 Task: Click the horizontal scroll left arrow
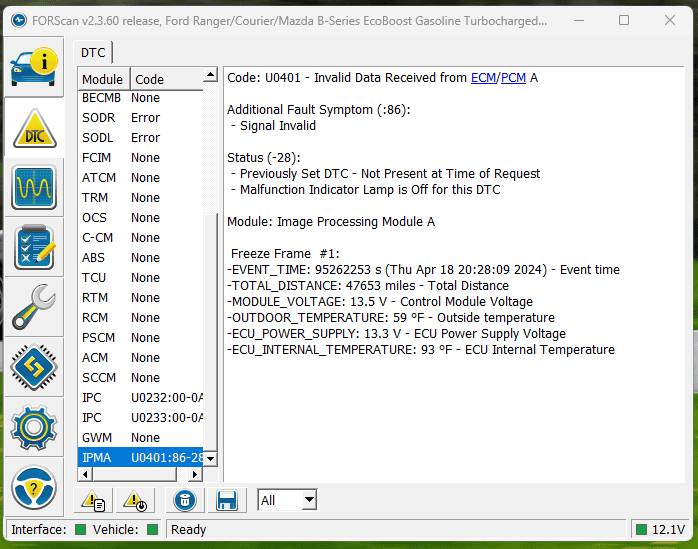point(85,474)
